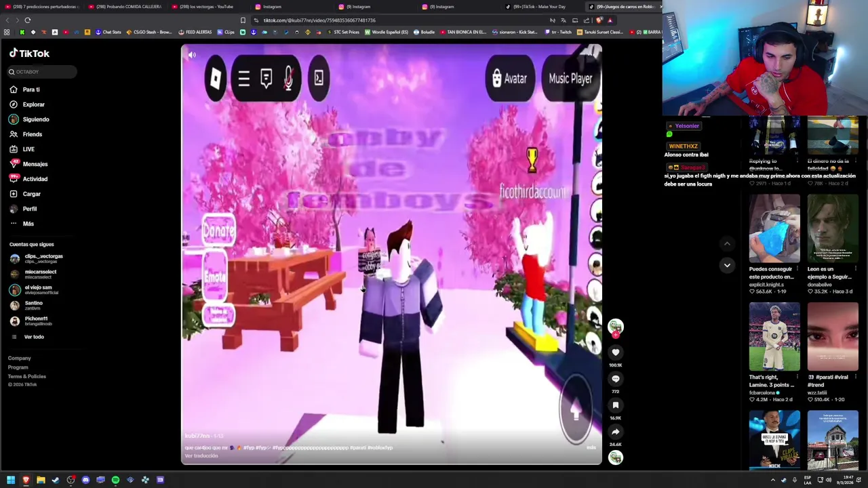The image size is (868, 488).
Task: Open options for the #parati #viral card
Action: point(856,378)
